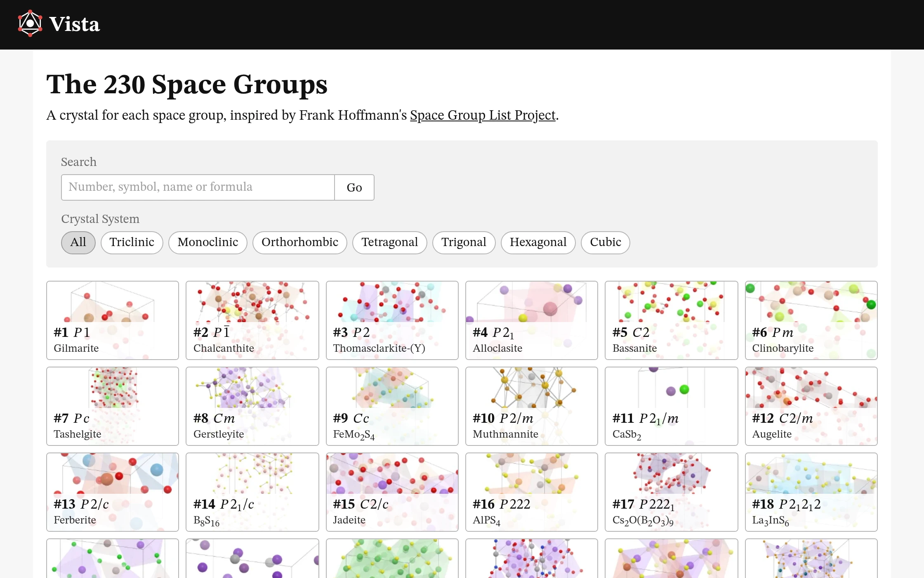Open the #6 Pm Clinobarylite card
This screenshot has height=578, width=924.
[x=811, y=320]
